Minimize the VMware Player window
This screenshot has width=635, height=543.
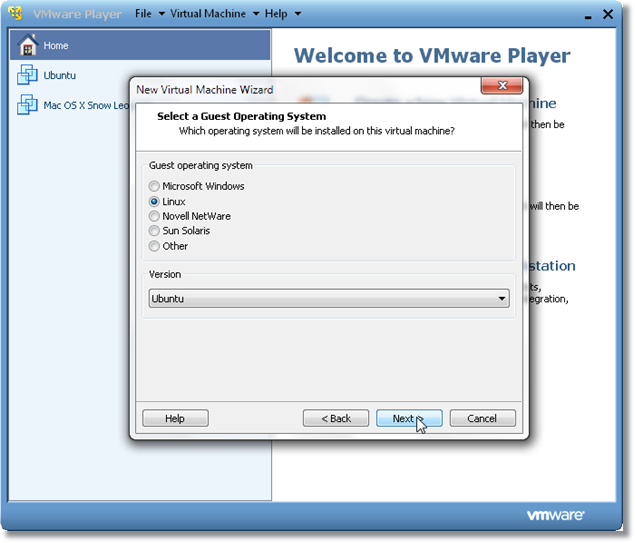click(x=588, y=15)
